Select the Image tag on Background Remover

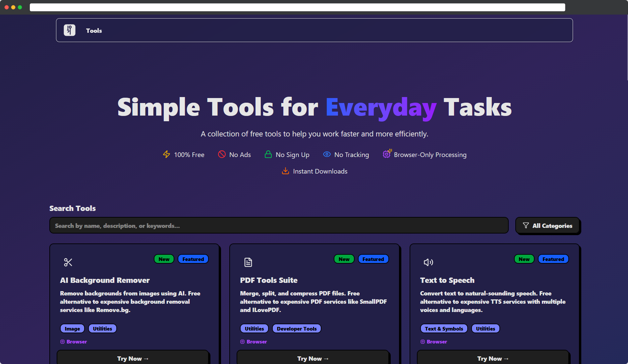(x=72, y=329)
